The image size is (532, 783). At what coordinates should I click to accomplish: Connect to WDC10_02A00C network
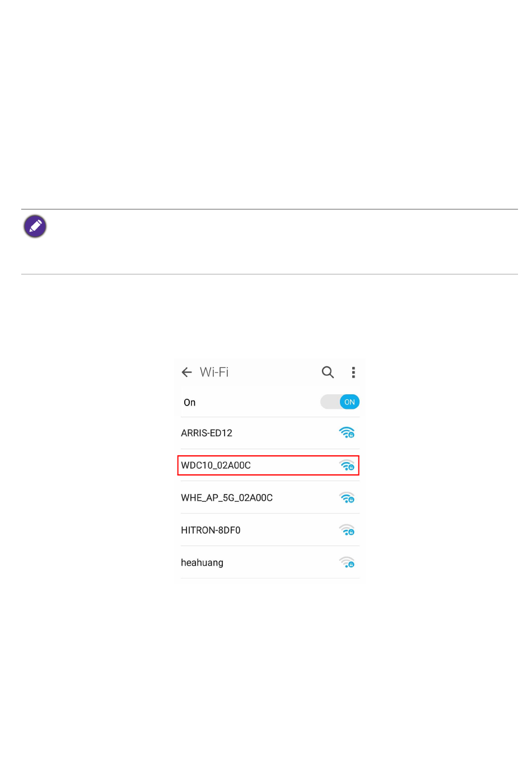[268, 465]
